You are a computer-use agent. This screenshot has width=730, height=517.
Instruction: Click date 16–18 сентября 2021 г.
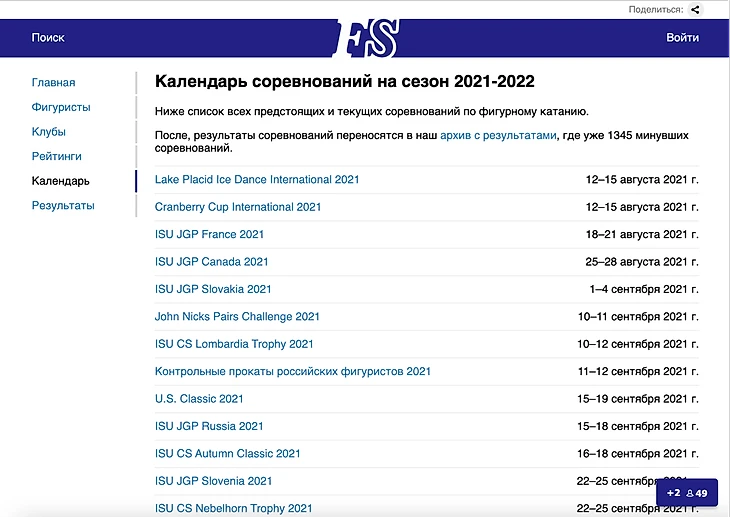point(638,454)
